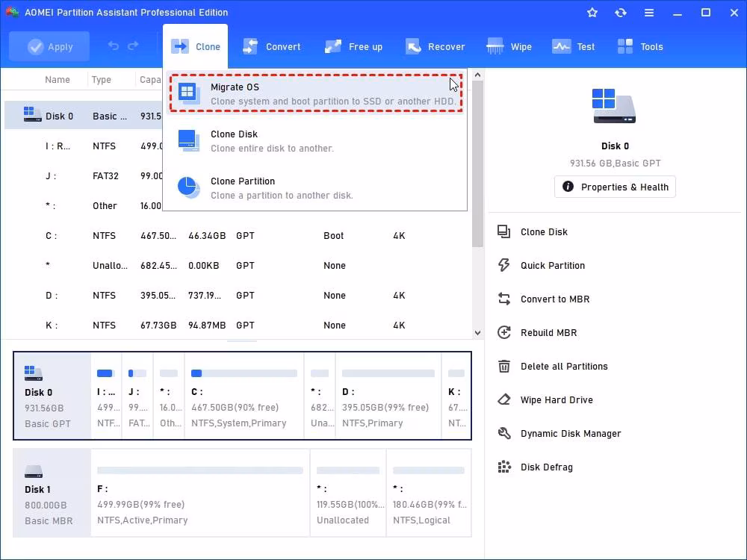This screenshot has width=747, height=560.
Task: Open the Convert menu
Action: [x=272, y=46]
